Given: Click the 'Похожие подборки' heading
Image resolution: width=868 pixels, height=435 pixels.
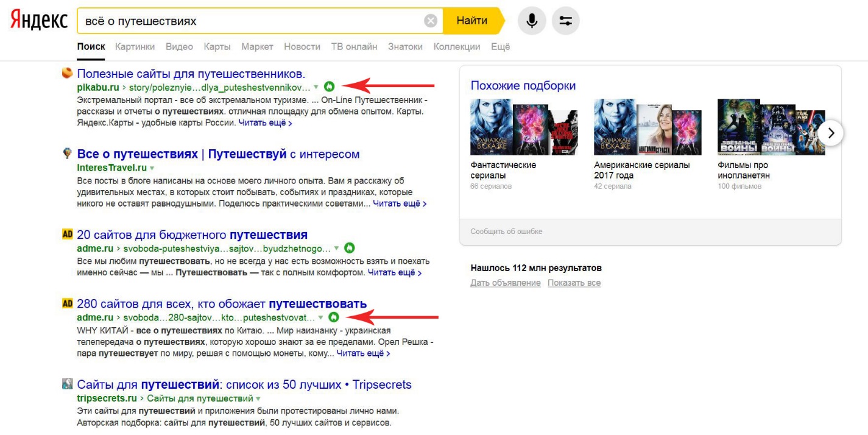Looking at the screenshot, I should tap(523, 85).
